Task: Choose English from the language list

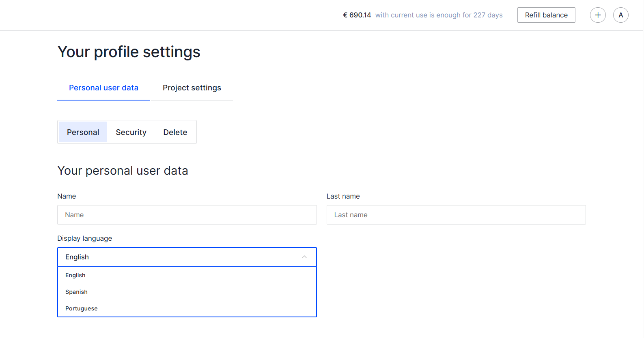Action: 75,275
